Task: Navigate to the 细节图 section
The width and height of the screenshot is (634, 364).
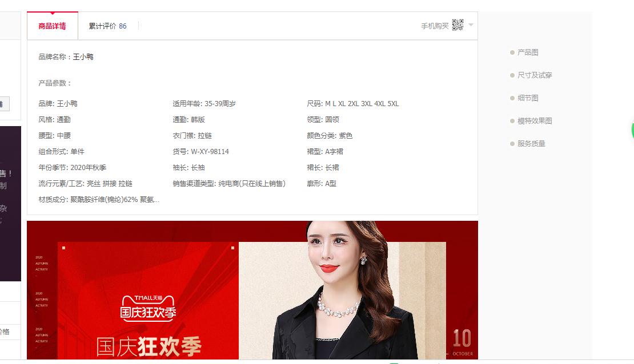Action: tap(527, 98)
